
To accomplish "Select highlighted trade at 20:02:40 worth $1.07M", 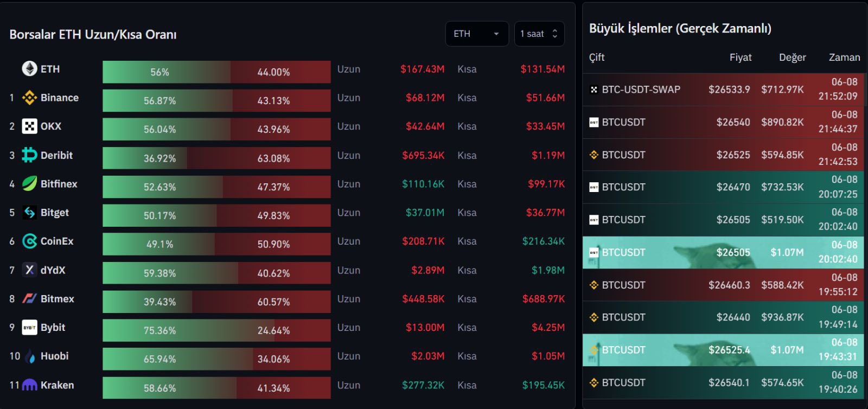I will click(723, 252).
